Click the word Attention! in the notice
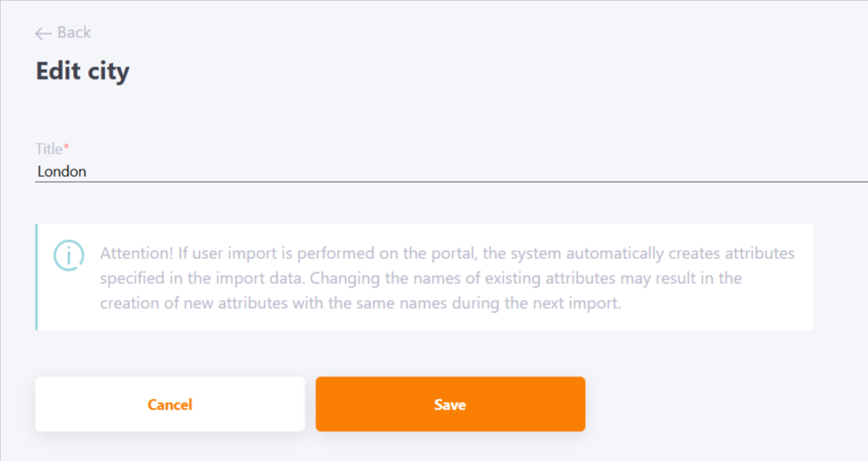Image resolution: width=868 pixels, height=461 pixels. [137, 253]
